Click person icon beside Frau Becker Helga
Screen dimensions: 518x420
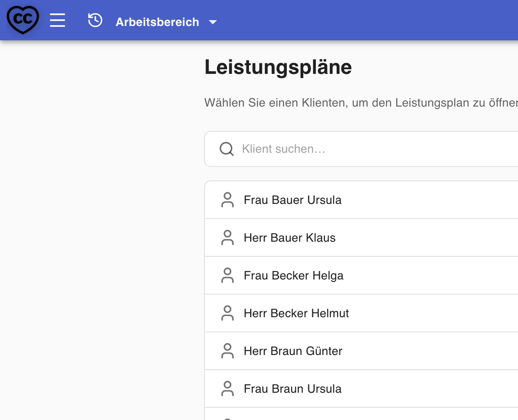click(x=227, y=276)
